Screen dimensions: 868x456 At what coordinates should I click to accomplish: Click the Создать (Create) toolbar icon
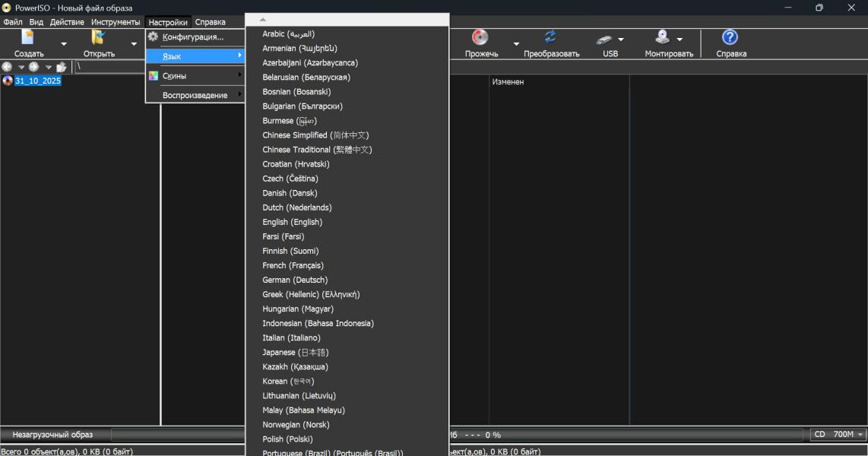coord(28,38)
